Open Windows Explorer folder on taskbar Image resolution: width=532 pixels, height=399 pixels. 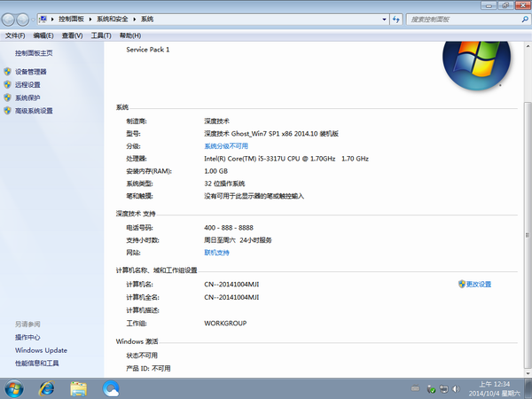click(x=78, y=389)
